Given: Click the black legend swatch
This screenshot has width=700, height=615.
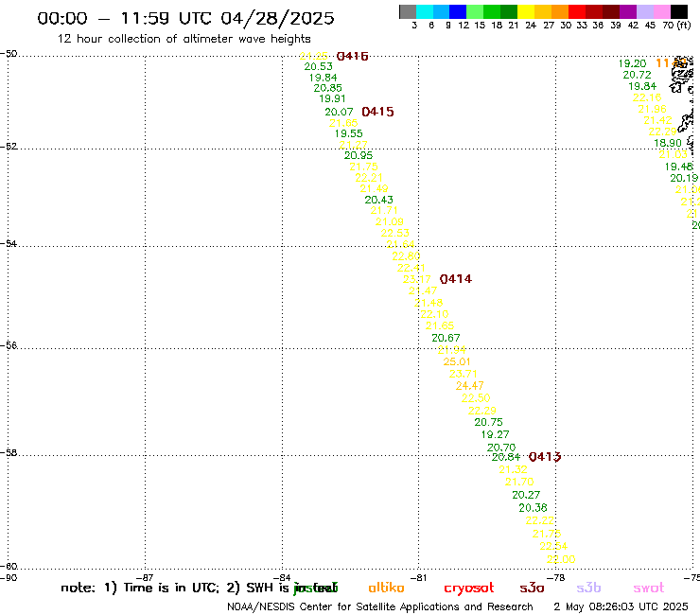Looking at the screenshot, I should pos(679,11).
